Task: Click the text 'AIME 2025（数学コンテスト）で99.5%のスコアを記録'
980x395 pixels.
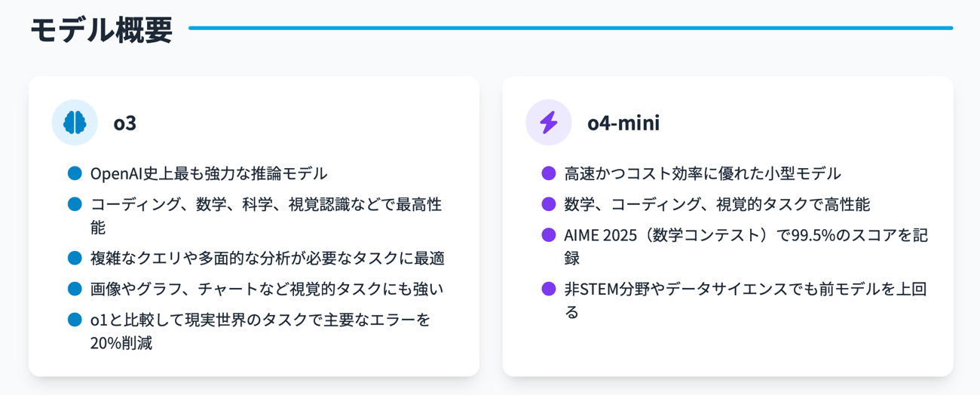Action: pyautogui.click(x=746, y=235)
